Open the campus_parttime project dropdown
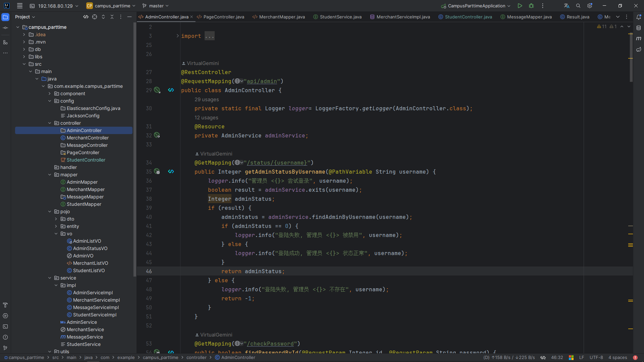 pos(111,6)
